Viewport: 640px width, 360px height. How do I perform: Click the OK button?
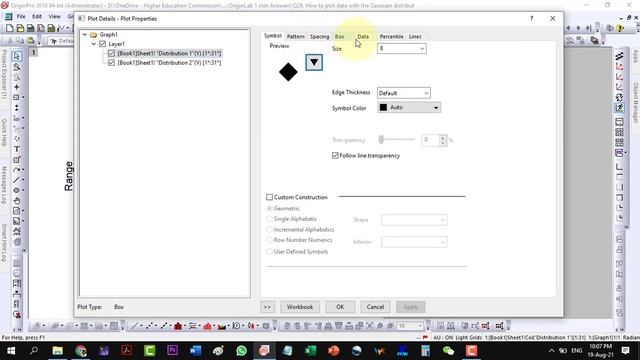(x=340, y=307)
